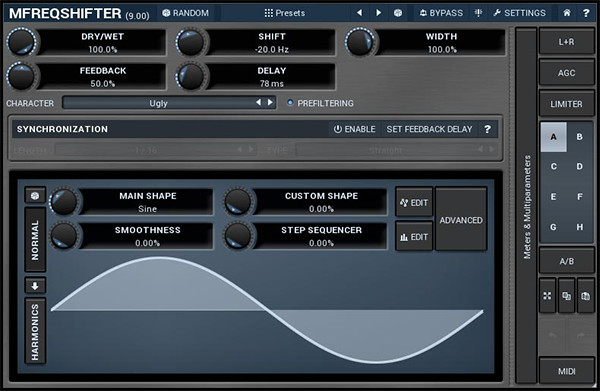600x392 pixels.
Task: Open the disabled Length dropdown
Action: point(156,150)
